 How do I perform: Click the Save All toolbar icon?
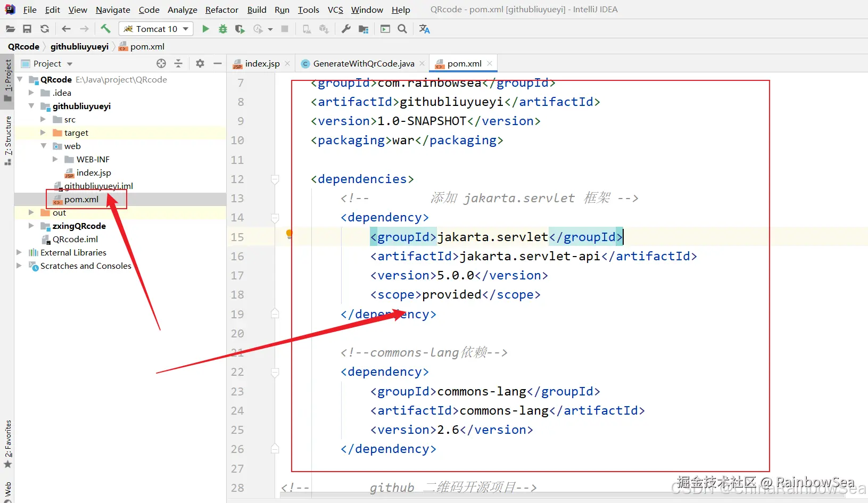(27, 29)
